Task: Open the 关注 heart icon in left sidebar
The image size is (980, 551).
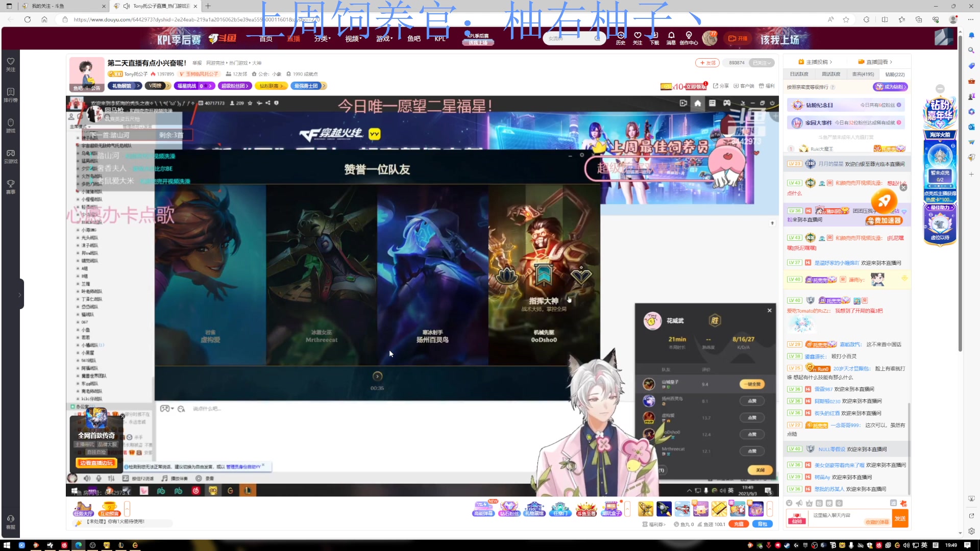Action: 10,64
